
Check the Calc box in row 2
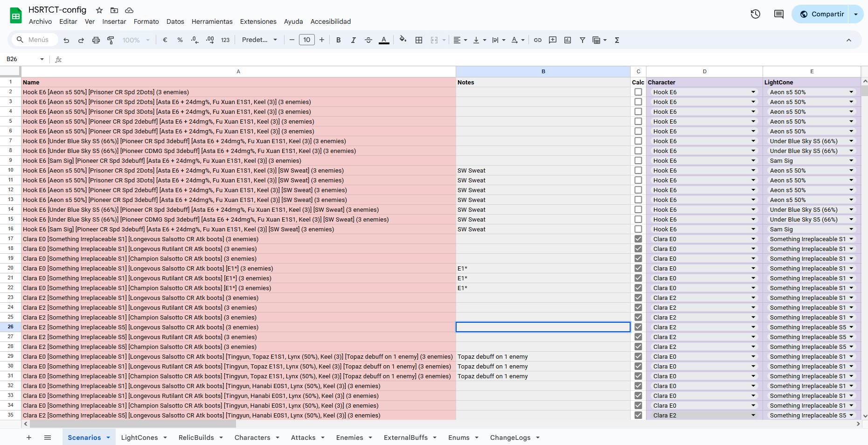click(x=638, y=92)
